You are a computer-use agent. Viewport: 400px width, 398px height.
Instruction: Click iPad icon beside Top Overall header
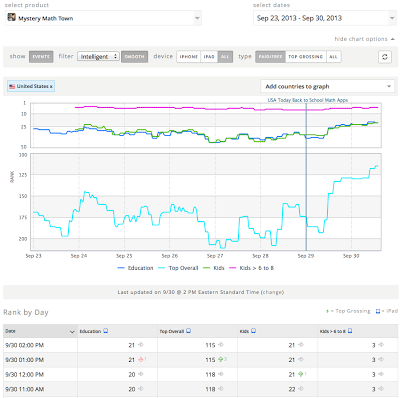tap(188, 331)
